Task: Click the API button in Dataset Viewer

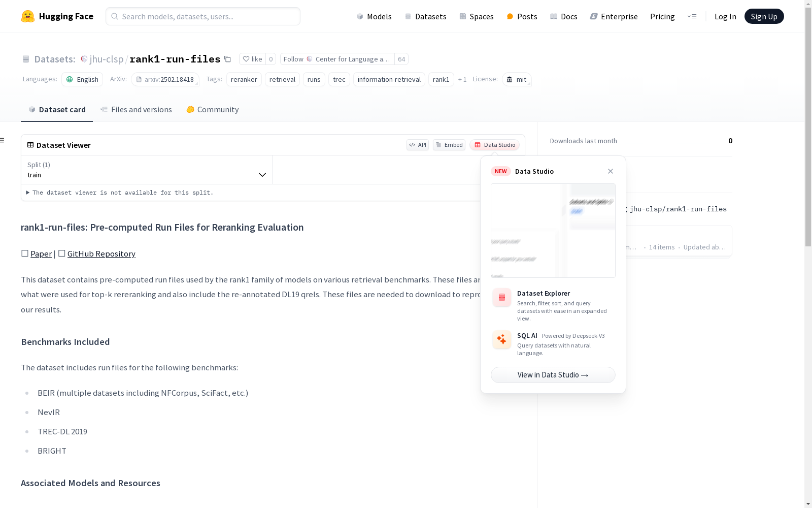Action: click(x=418, y=145)
